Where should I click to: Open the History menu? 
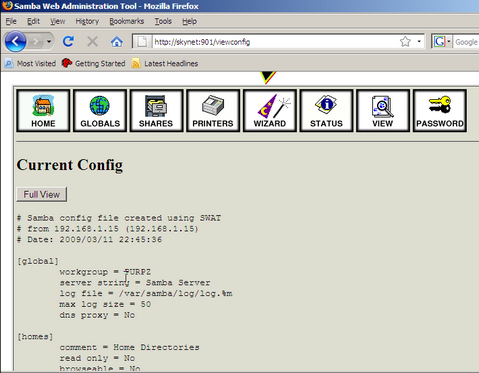click(x=87, y=21)
